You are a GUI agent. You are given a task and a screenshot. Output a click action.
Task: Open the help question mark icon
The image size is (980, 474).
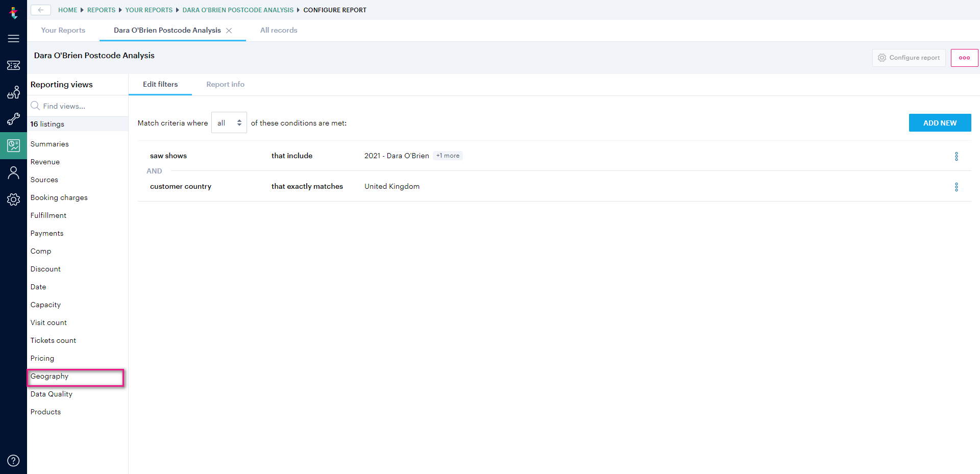[13, 460]
